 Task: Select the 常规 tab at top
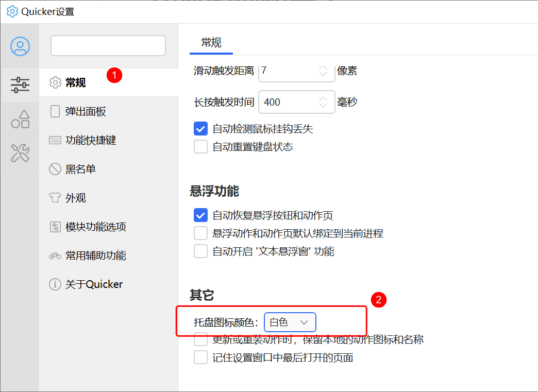pyautogui.click(x=211, y=43)
